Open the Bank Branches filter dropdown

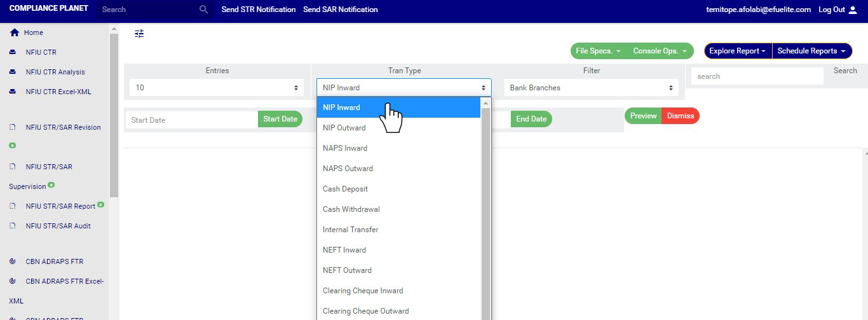pyautogui.click(x=591, y=88)
